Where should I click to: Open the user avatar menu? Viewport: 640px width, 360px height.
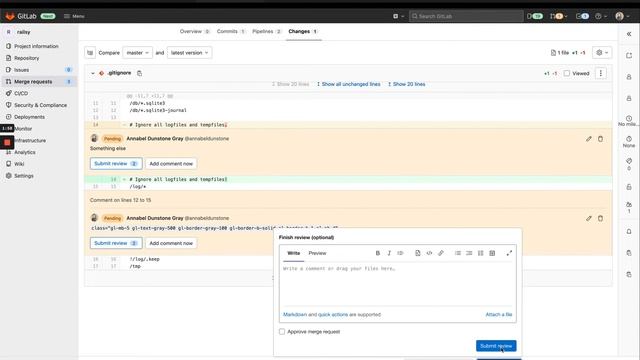coord(622,16)
